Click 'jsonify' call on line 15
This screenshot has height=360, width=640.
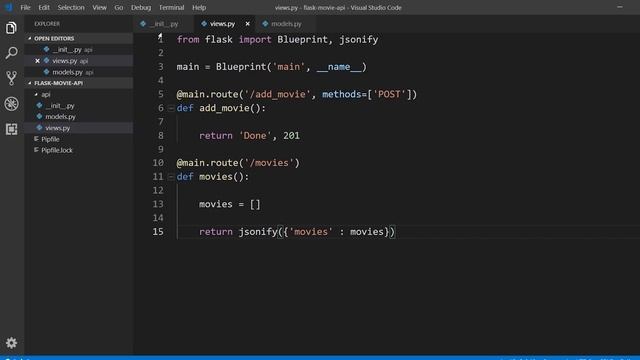[x=258, y=232]
